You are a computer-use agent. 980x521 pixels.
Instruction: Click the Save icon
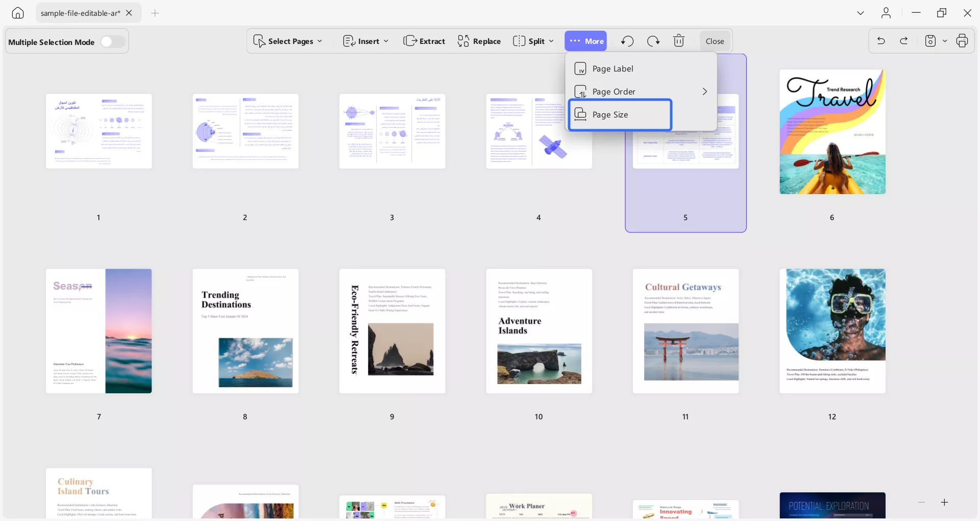tap(930, 41)
